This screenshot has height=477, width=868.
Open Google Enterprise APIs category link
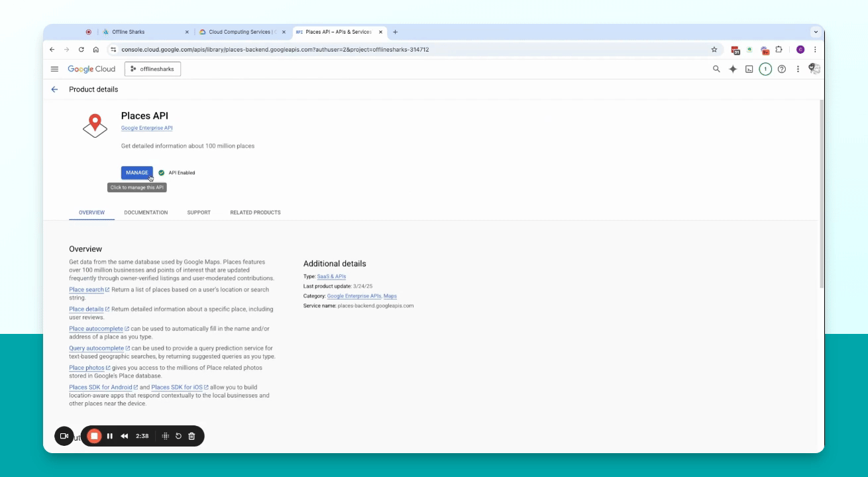coord(354,296)
